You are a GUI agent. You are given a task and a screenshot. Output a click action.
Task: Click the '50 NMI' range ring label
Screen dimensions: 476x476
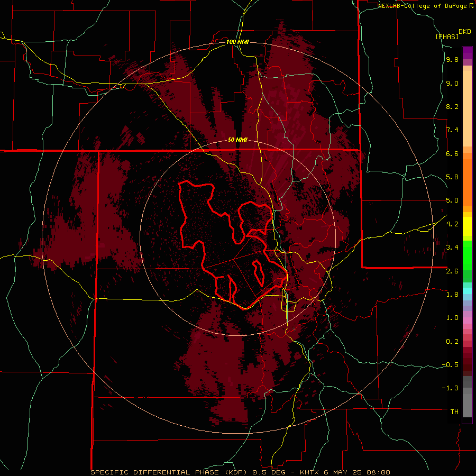pos(237,140)
